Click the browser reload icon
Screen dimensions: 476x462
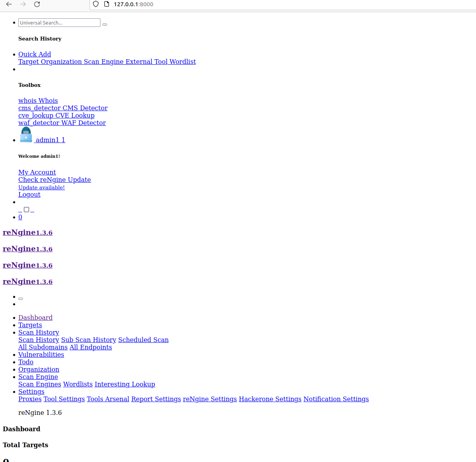[37, 4]
